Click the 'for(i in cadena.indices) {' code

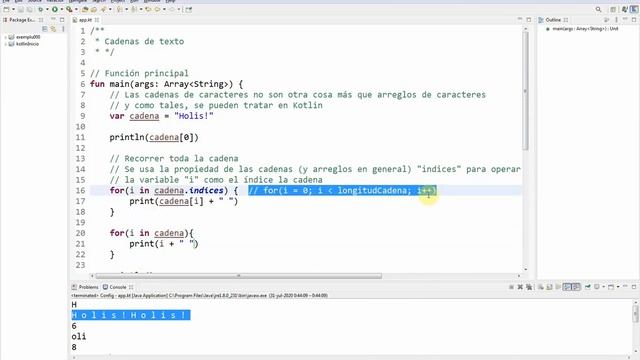point(173,190)
